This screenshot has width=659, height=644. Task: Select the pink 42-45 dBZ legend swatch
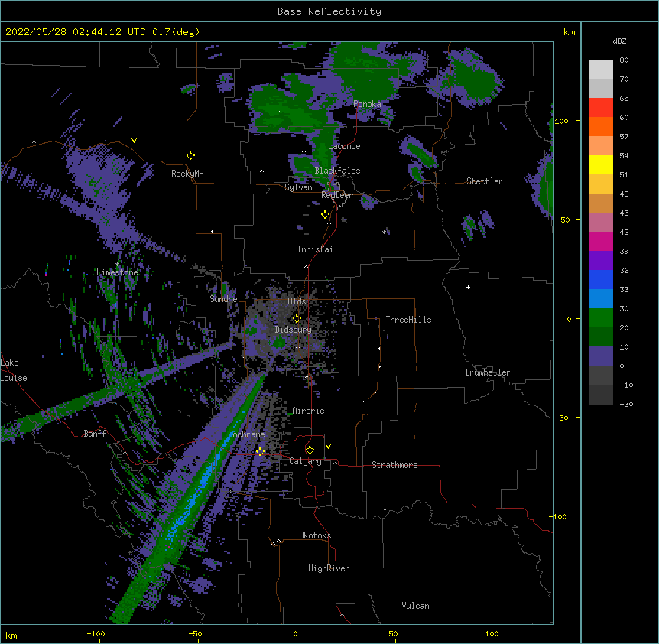click(601, 223)
